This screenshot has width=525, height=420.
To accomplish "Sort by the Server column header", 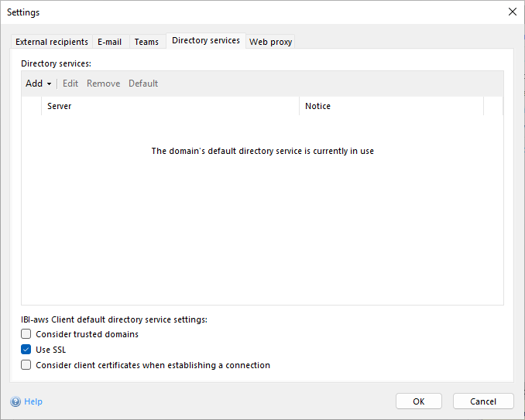I will (x=170, y=106).
